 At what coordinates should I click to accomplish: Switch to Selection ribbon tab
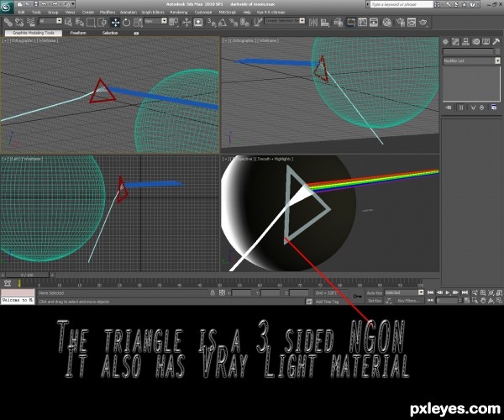point(110,33)
